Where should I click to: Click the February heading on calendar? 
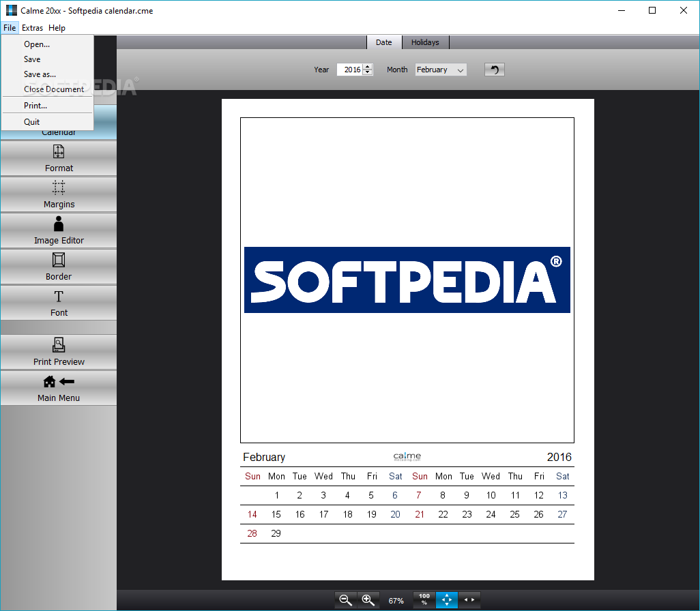pyautogui.click(x=264, y=457)
